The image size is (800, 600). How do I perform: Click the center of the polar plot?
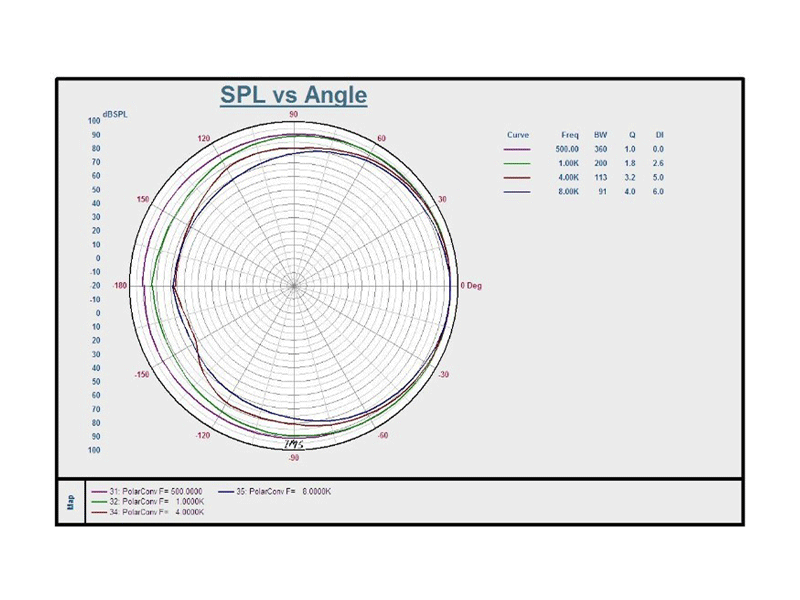tap(294, 286)
